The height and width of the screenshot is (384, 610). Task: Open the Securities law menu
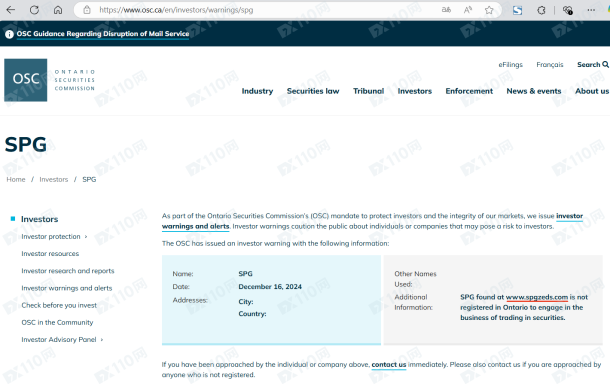coord(313,91)
